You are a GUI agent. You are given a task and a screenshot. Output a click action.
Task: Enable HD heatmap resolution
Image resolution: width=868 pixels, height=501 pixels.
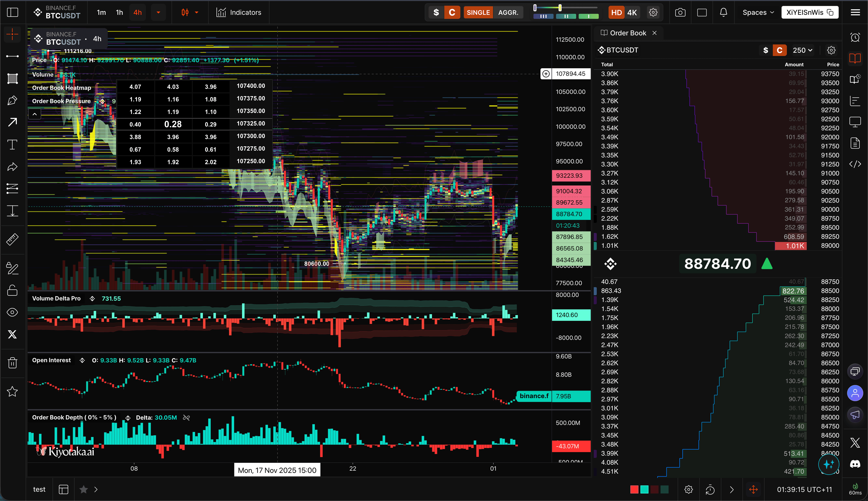[x=616, y=12]
